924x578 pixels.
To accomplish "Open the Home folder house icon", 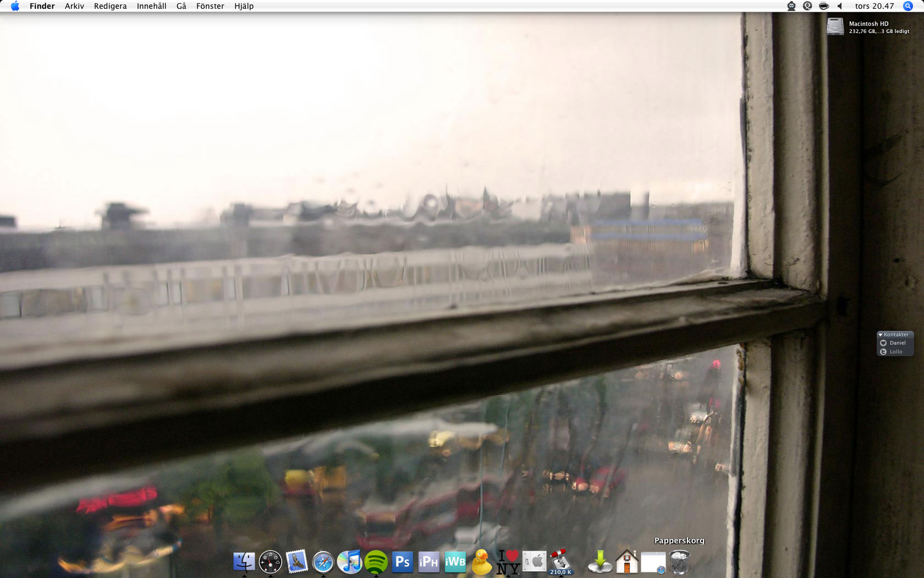I will pos(626,562).
